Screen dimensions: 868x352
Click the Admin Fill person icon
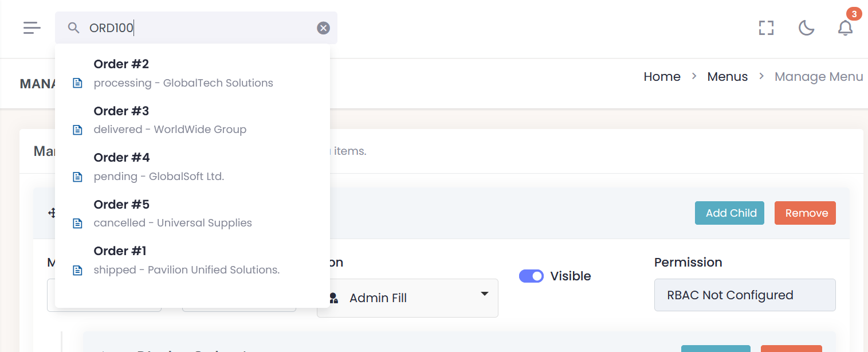(333, 298)
